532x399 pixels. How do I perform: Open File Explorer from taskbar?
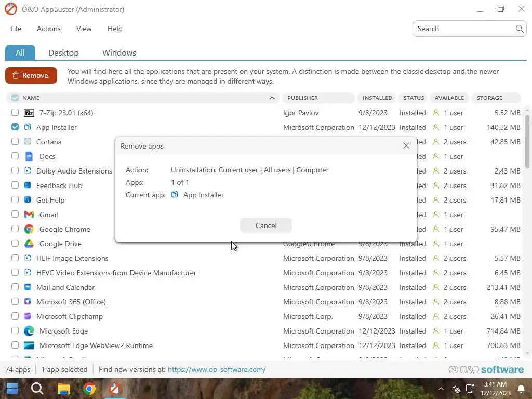pyautogui.click(x=63, y=389)
